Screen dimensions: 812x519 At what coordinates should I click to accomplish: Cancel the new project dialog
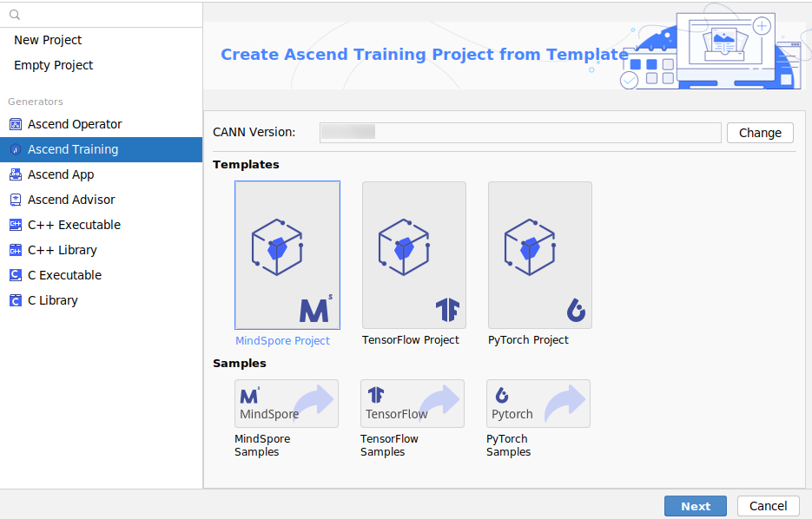pos(768,506)
